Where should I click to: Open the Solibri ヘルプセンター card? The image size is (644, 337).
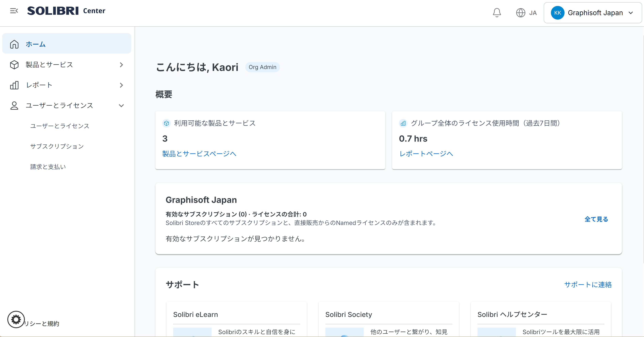tap(541, 319)
